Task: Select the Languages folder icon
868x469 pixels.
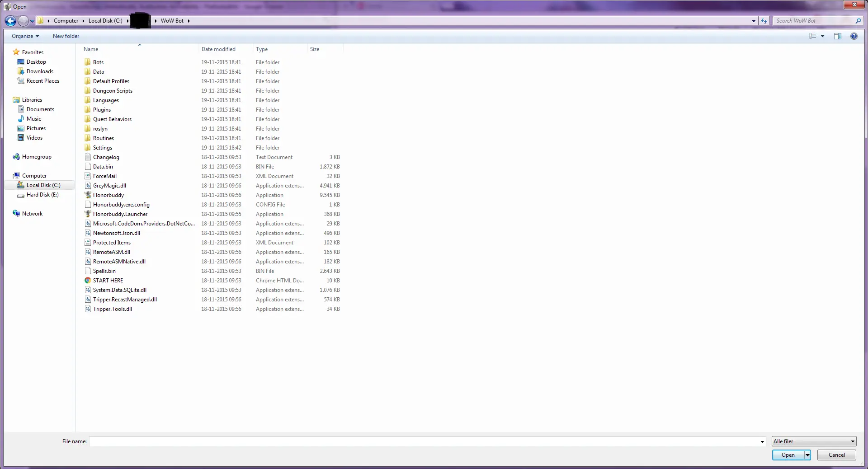Action: tap(88, 100)
